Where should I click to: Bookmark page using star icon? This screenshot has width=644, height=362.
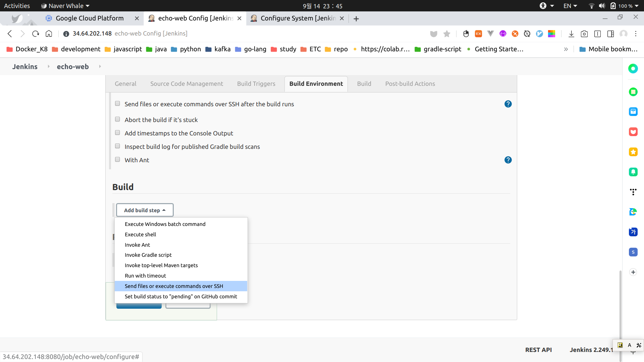pyautogui.click(x=446, y=34)
